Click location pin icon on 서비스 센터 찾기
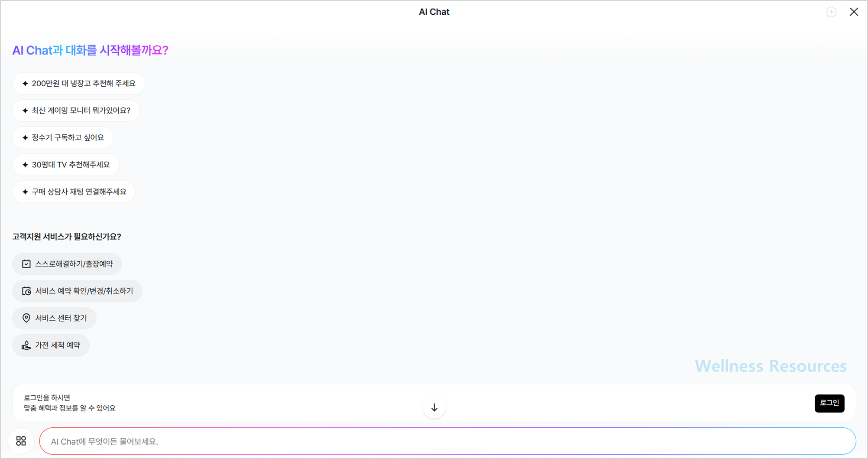868x459 pixels. pyautogui.click(x=26, y=318)
